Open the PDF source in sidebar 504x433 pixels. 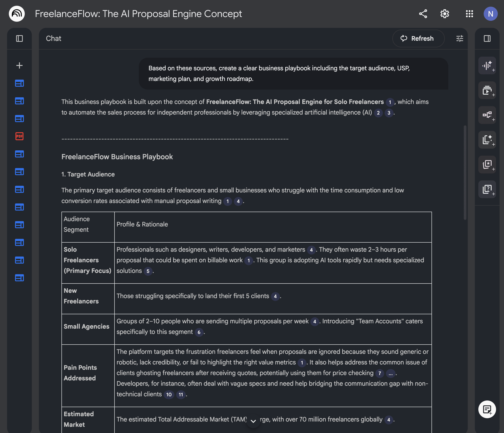[x=19, y=136]
